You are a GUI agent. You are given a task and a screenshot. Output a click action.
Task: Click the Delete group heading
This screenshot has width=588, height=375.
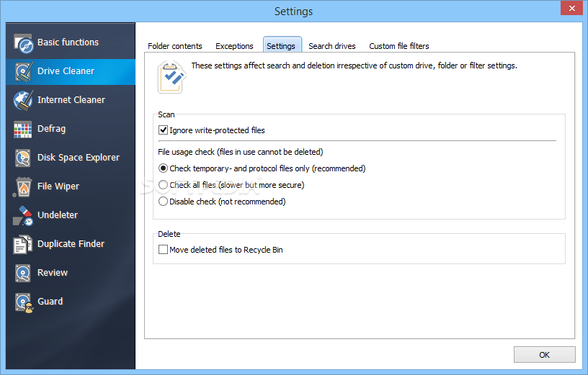(x=169, y=234)
